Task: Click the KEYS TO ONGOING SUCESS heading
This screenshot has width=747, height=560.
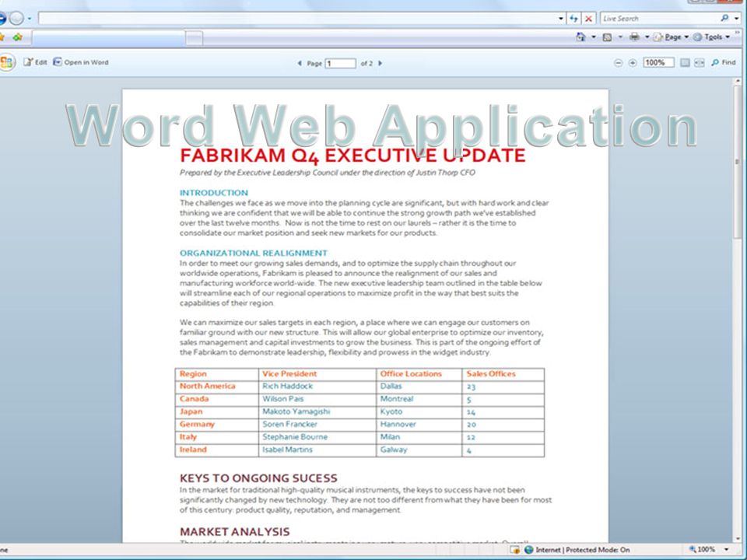Action: [258, 478]
